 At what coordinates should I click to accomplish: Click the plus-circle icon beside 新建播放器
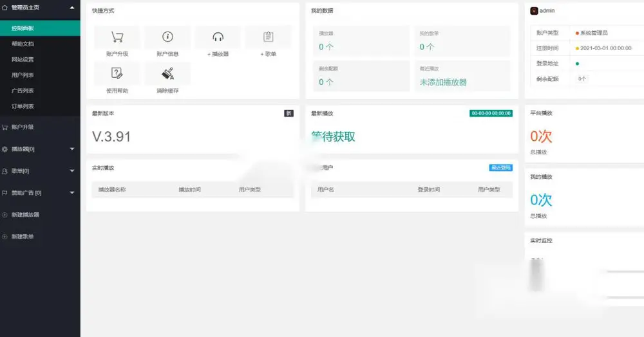[5, 215]
